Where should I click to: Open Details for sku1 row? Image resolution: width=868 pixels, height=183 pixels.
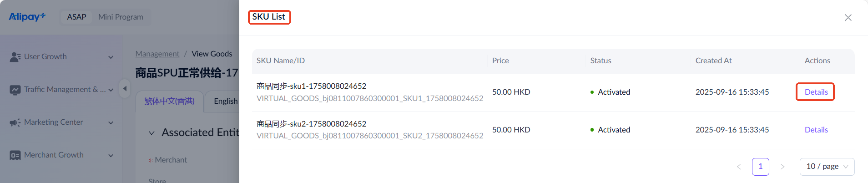tap(816, 92)
